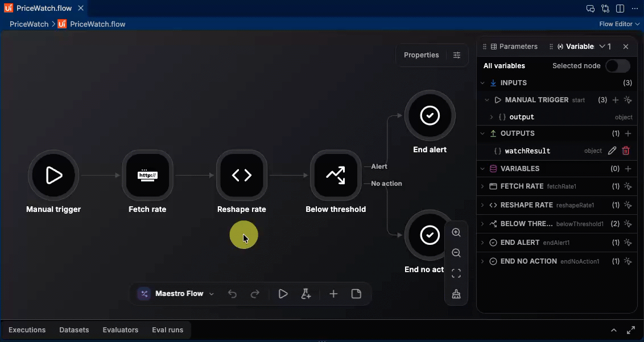The width and height of the screenshot is (644, 342).
Task: Collapse the MANUAL TRIGGER group
Action: point(487,100)
